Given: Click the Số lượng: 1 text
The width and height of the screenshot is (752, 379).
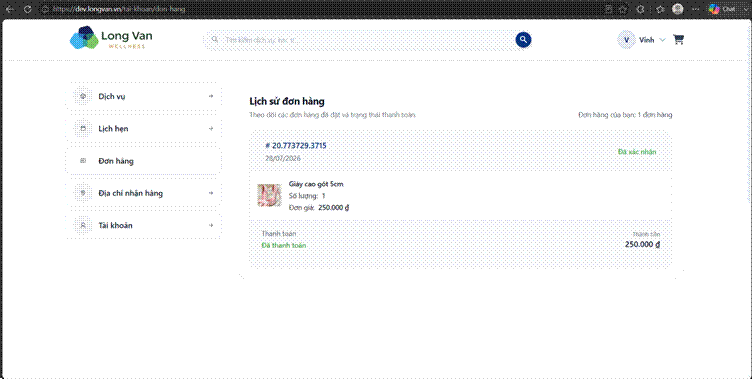Looking at the screenshot, I should (x=307, y=196).
